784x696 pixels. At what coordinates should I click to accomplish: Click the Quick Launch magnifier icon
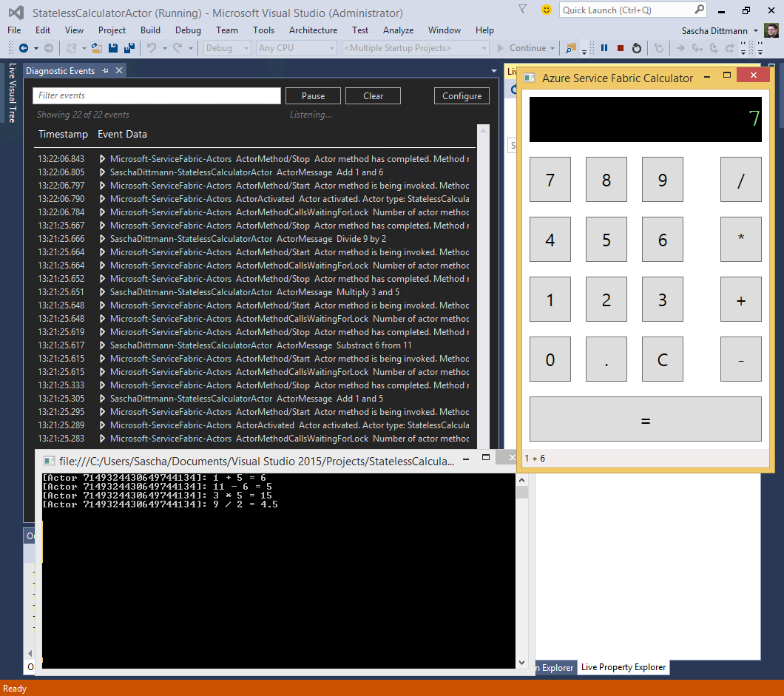(699, 10)
